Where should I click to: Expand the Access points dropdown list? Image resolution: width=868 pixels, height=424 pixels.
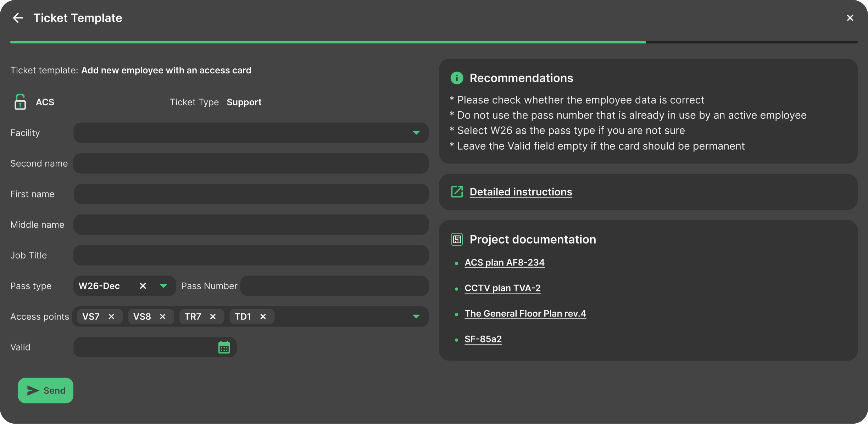click(416, 317)
